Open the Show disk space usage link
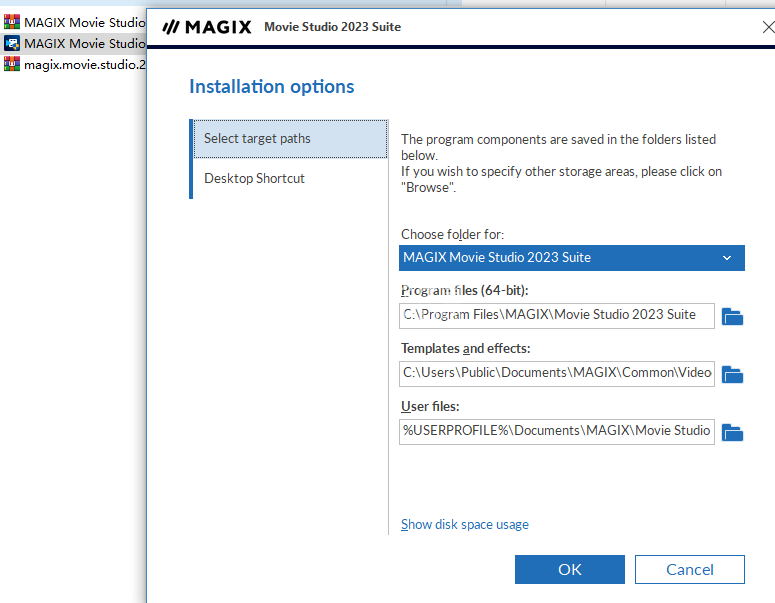This screenshot has height=603, width=775. tap(465, 524)
